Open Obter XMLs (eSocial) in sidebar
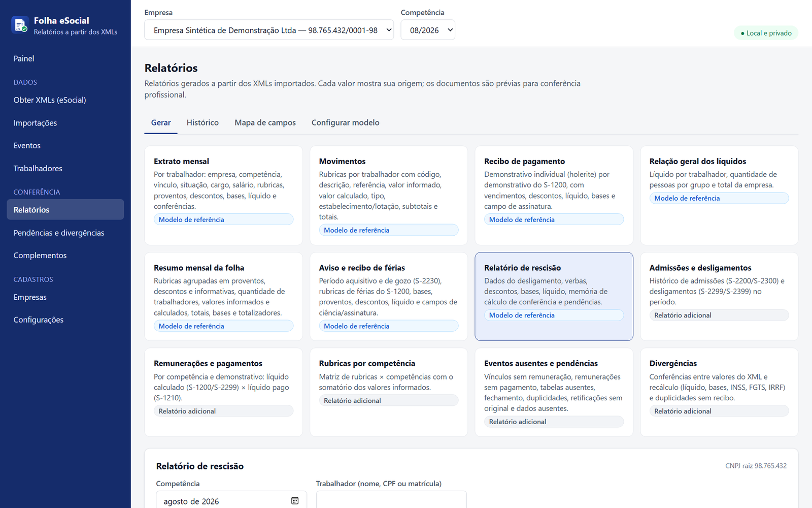The height and width of the screenshot is (508, 812). pyautogui.click(x=65, y=100)
